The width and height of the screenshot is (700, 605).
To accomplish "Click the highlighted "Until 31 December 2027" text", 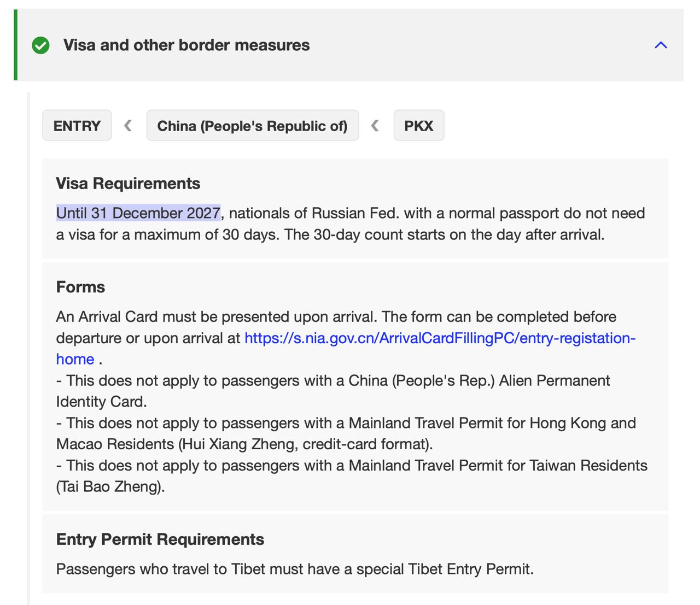I will click(x=138, y=213).
